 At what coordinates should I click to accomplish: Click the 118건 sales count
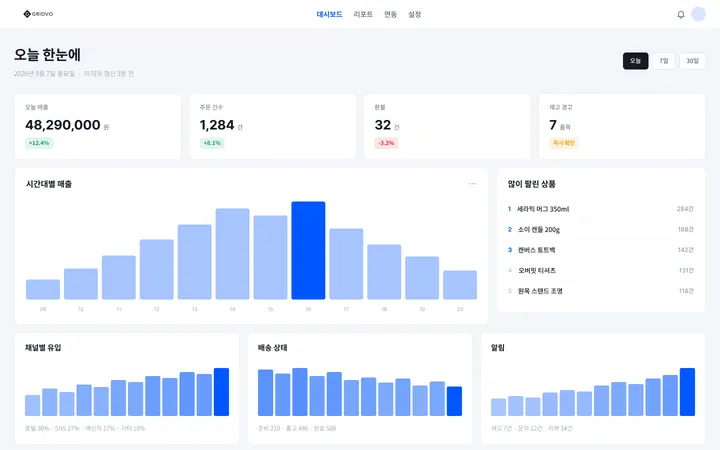tap(686, 291)
